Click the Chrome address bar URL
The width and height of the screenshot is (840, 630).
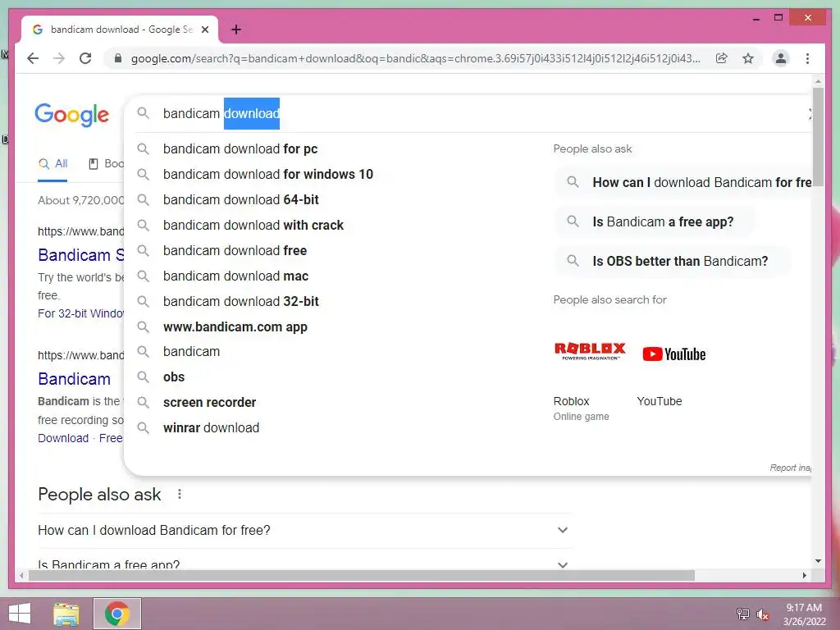pyautogui.click(x=415, y=58)
